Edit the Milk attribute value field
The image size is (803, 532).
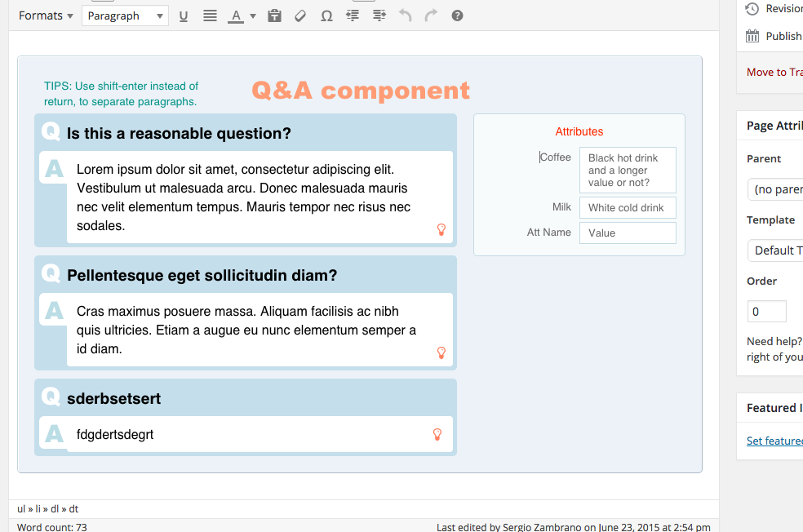[628, 207]
